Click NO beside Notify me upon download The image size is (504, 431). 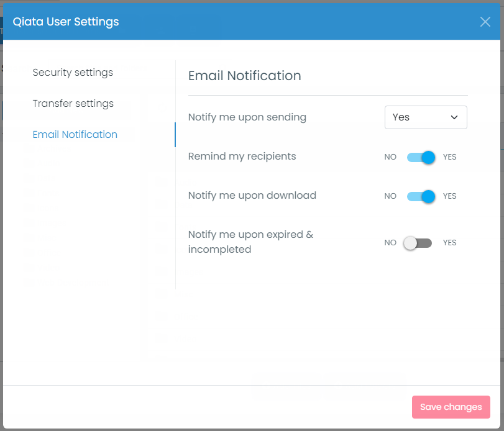390,196
